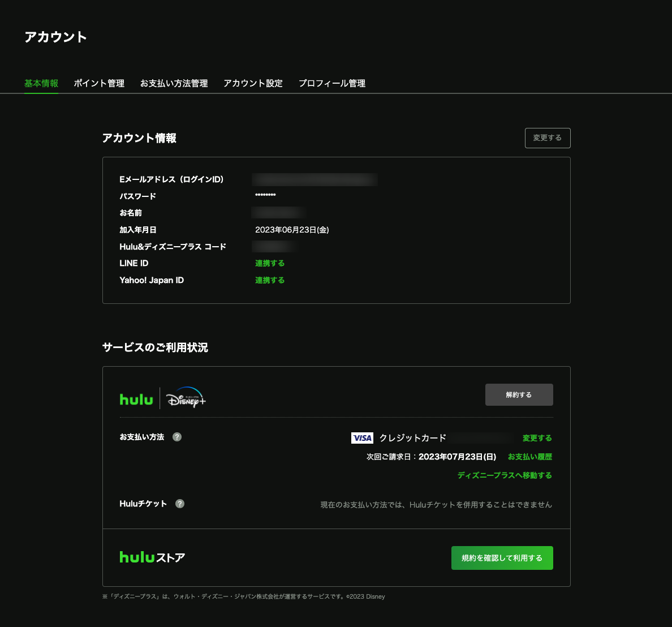The width and height of the screenshot is (672, 627).
Task: Click the 変更する button for account info
Action: point(548,138)
